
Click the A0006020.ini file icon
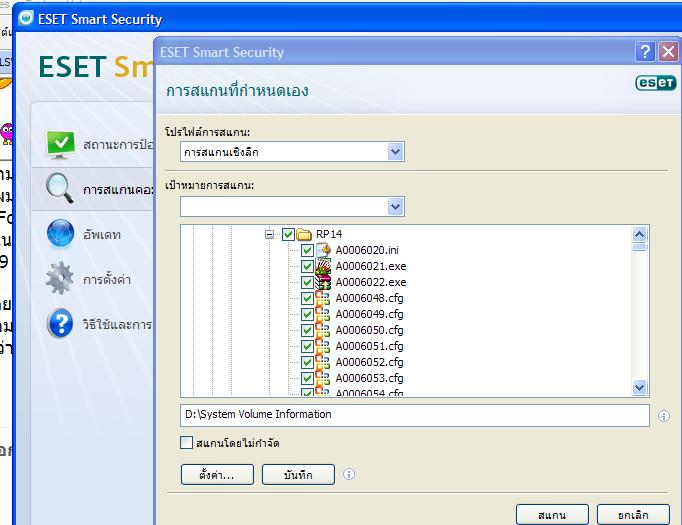(x=323, y=250)
